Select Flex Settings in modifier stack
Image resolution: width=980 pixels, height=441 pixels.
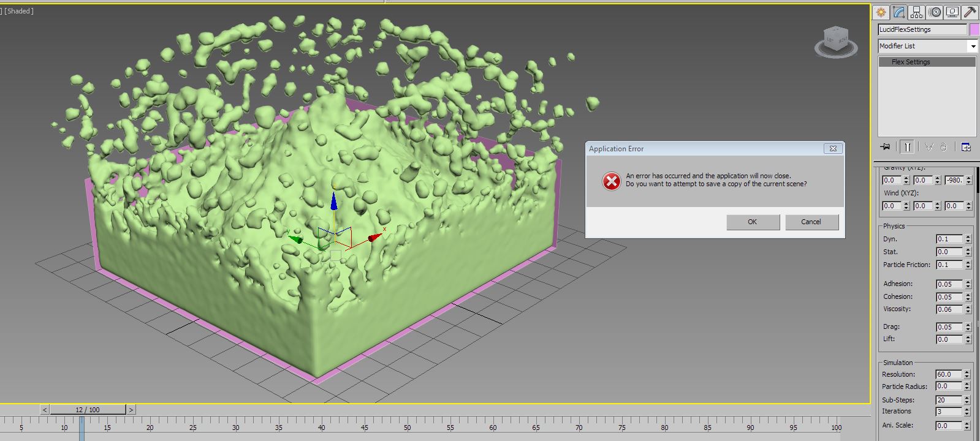[x=911, y=62]
